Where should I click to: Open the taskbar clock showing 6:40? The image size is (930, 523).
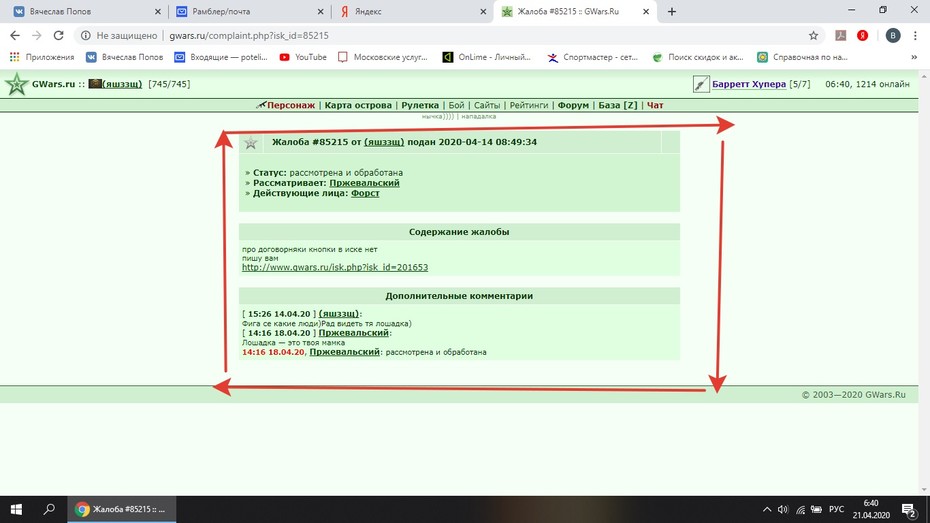pos(871,509)
